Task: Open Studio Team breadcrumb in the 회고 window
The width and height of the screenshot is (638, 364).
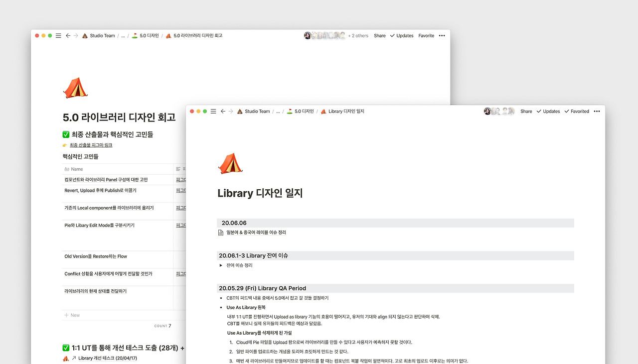Action: click(x=98, y=36)
